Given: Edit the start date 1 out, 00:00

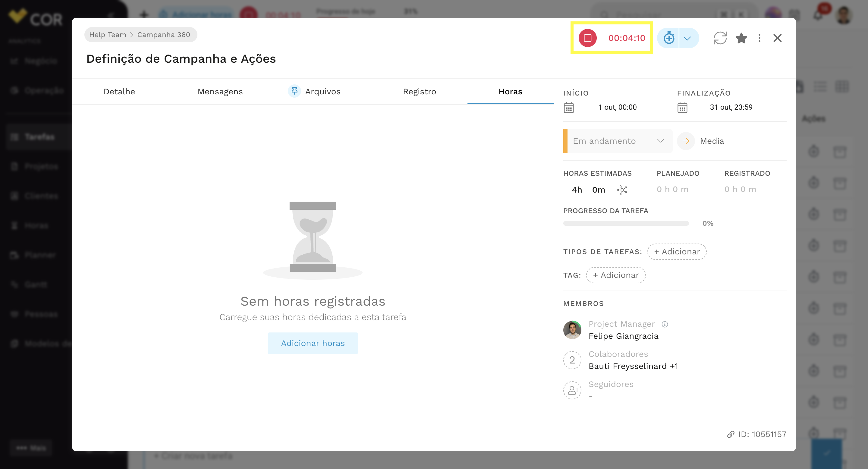Looking at the screenshot, I should (617, 107).
